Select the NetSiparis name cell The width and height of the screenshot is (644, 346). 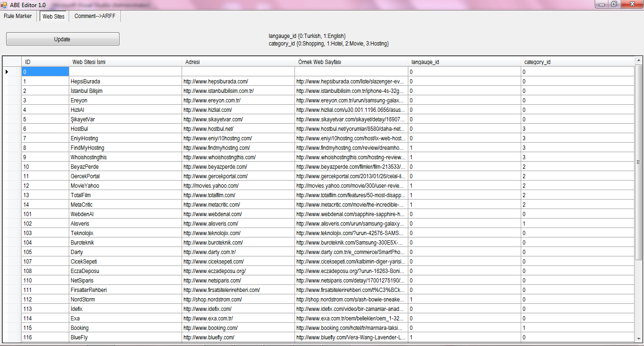point(125,280)
